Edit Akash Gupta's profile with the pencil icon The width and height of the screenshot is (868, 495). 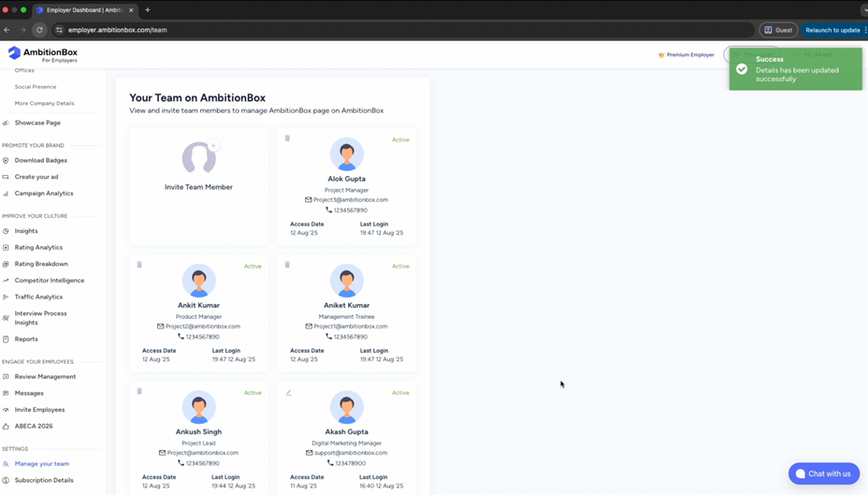[x=288, y=392]
